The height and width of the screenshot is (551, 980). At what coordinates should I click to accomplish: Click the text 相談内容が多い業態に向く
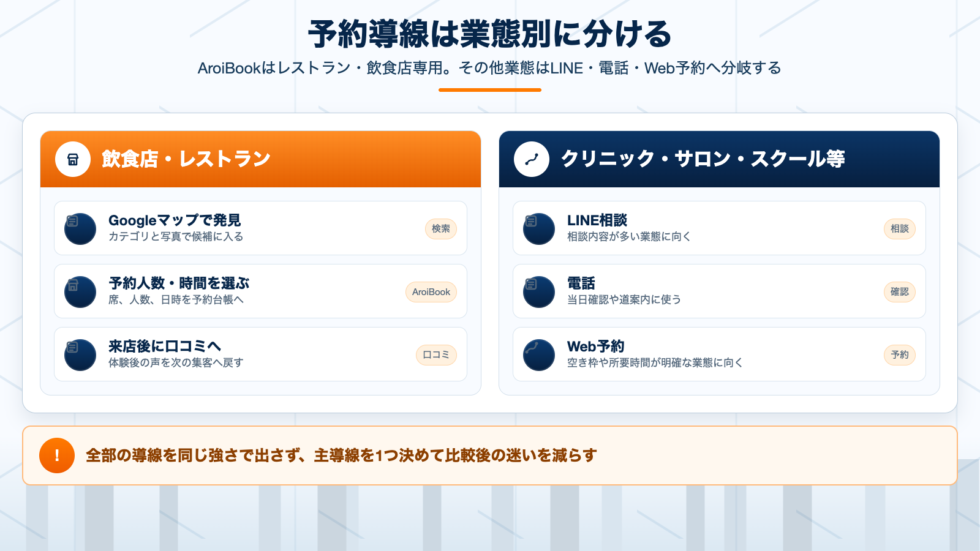(629, 236)
